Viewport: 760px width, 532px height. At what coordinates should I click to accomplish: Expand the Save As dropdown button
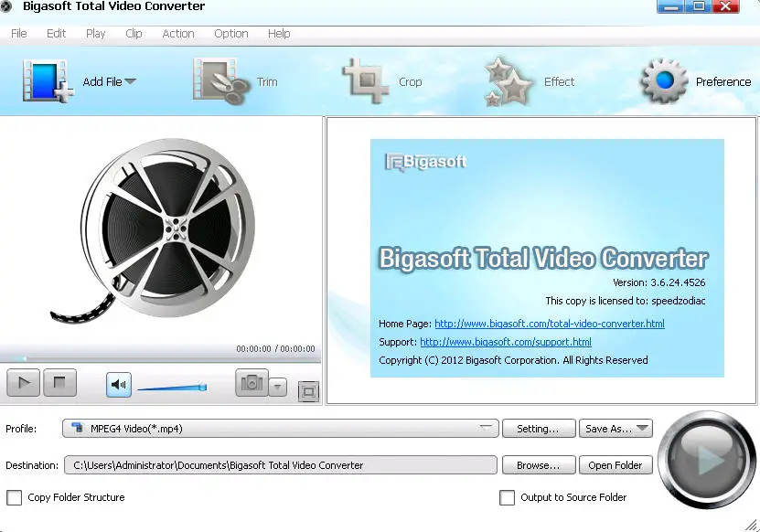[x=615, y=429]
